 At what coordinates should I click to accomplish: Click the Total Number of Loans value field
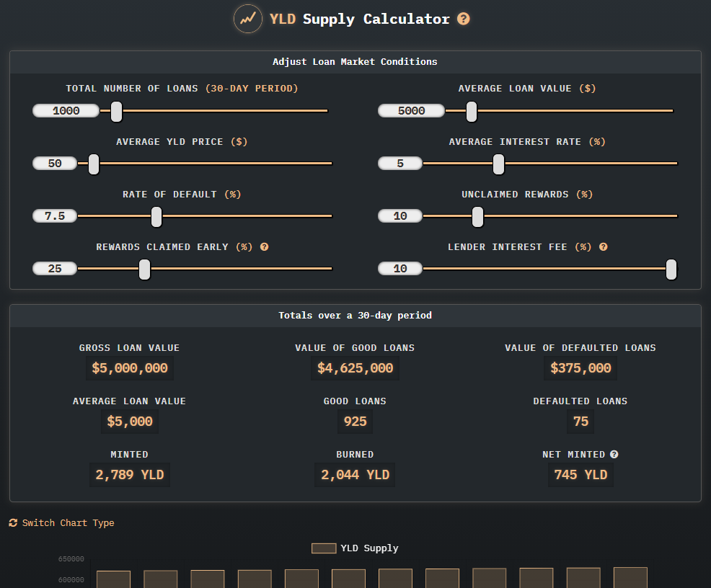pos(66,110)
